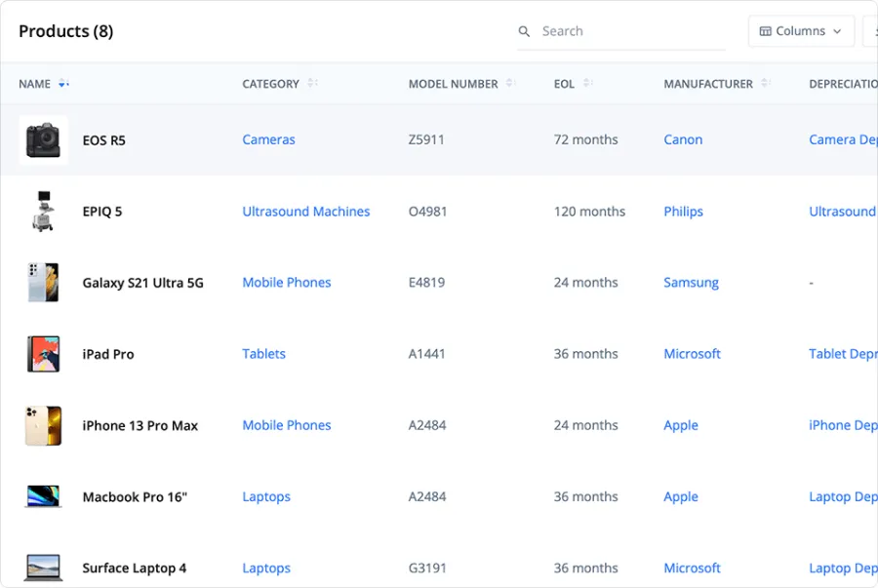This screenshot has width=878, height=588.
Task: Open the Cameras category link
Action: (268, 139)
